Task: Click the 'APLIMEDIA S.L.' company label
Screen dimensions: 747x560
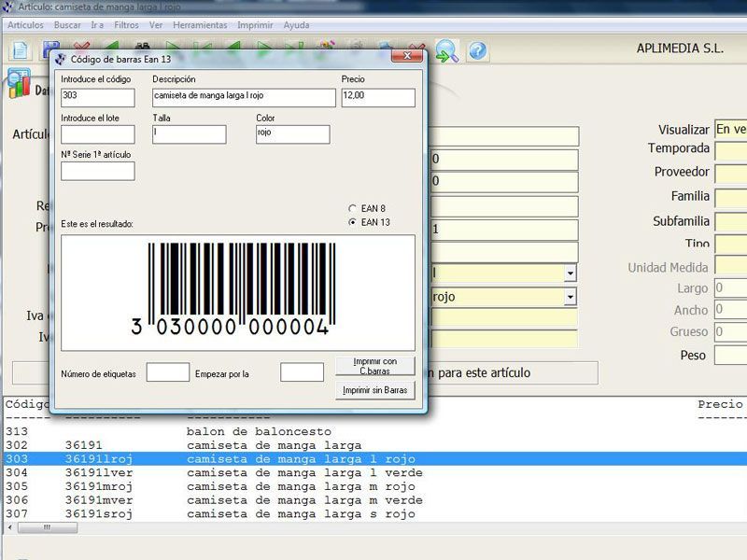Action: (x=680, y=49)
